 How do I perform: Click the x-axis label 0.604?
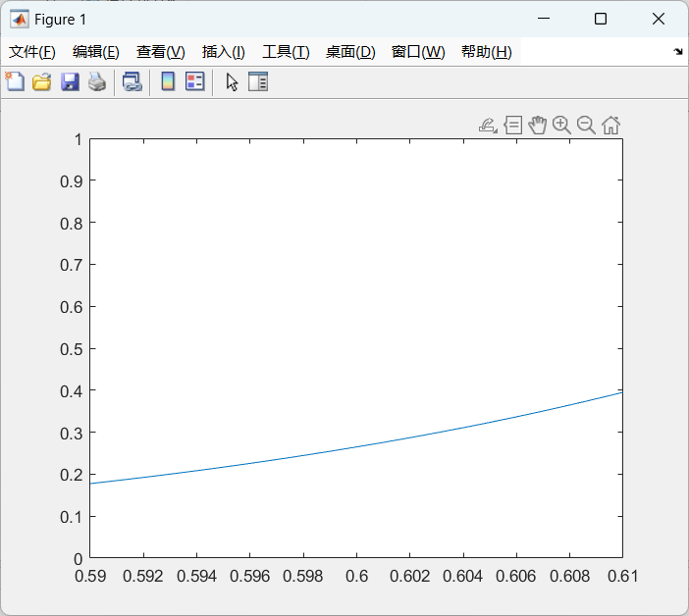tap(462, 576)
